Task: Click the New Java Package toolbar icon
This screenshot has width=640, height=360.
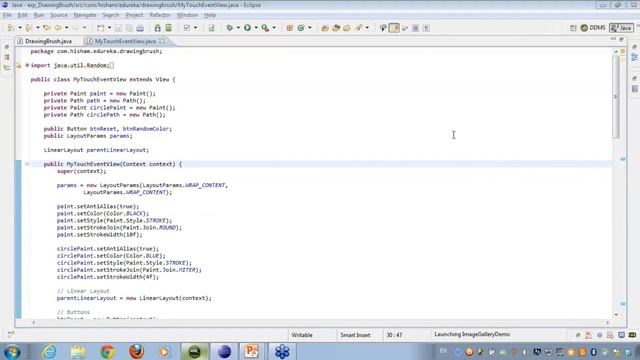Action: [x=290, y=28]
